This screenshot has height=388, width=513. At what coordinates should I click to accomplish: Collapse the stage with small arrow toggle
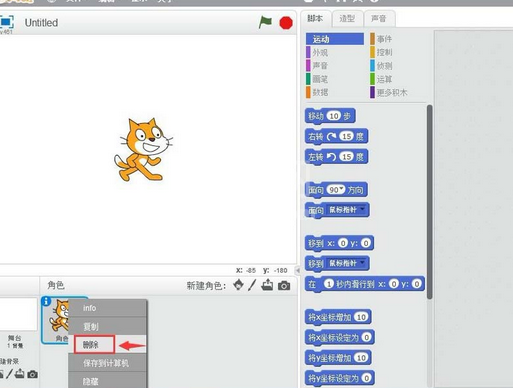298,270
